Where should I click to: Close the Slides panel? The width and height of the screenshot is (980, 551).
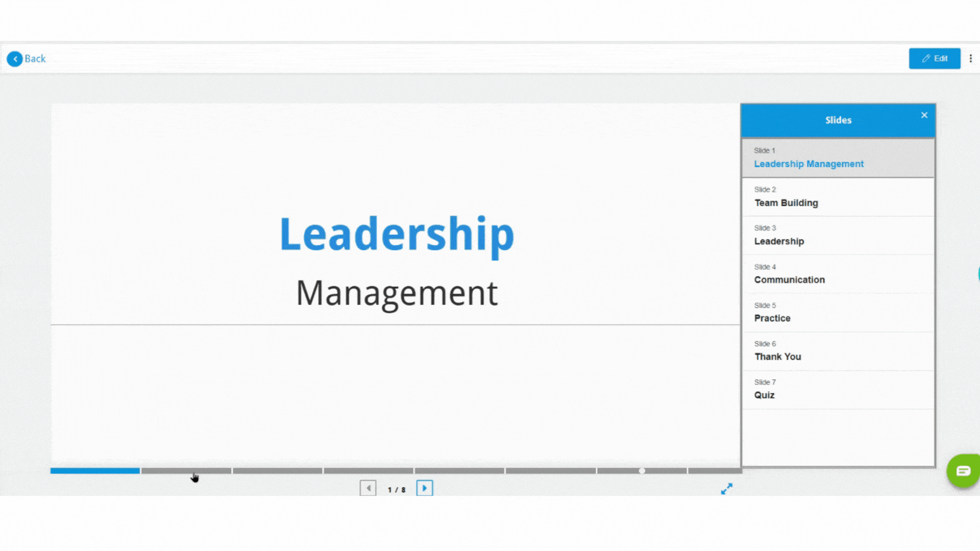[923, 115]
